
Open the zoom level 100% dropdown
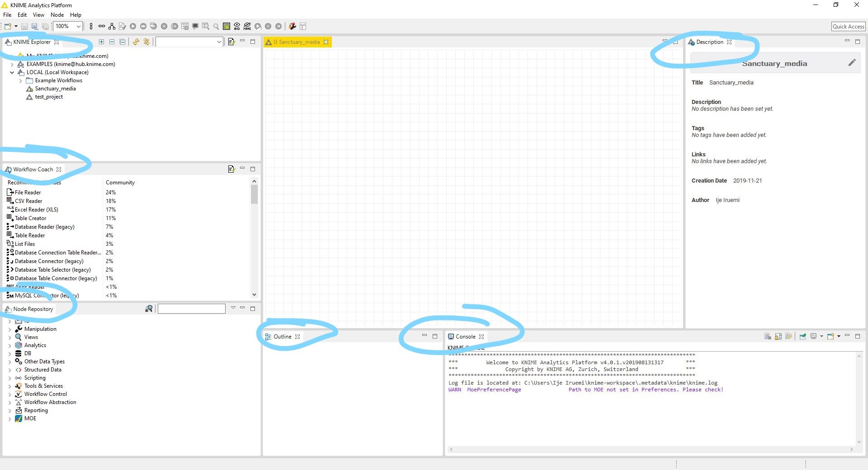click(x=78, y=26)
